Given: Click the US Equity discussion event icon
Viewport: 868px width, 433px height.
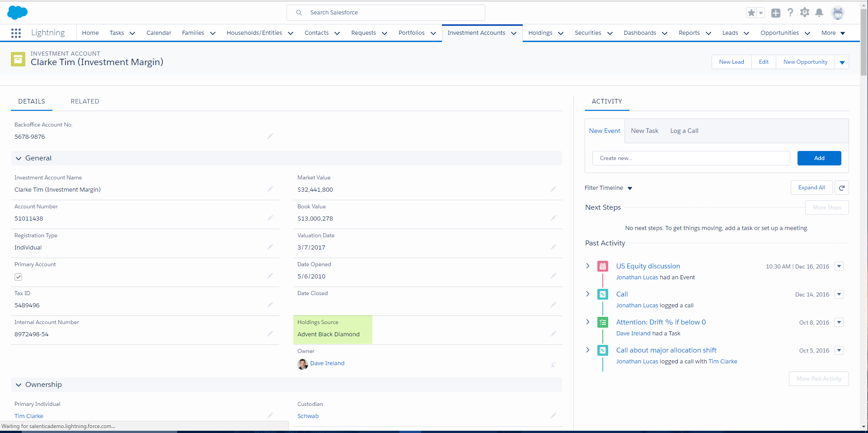Looking at the screenshot, I should [603, 266].
